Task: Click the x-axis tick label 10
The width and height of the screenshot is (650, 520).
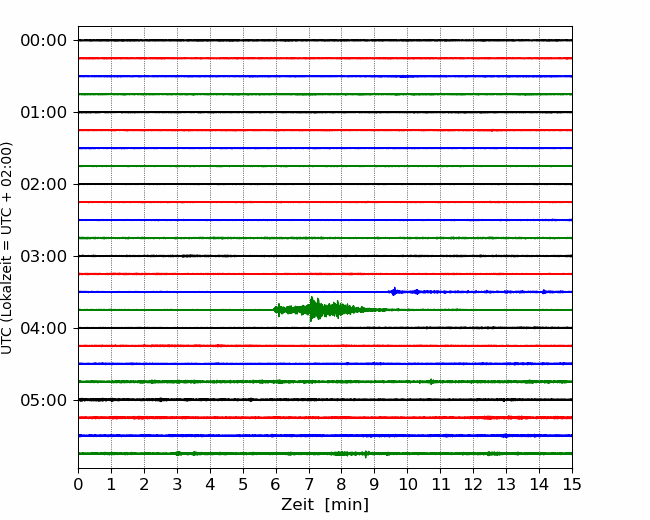Action: 407,484
